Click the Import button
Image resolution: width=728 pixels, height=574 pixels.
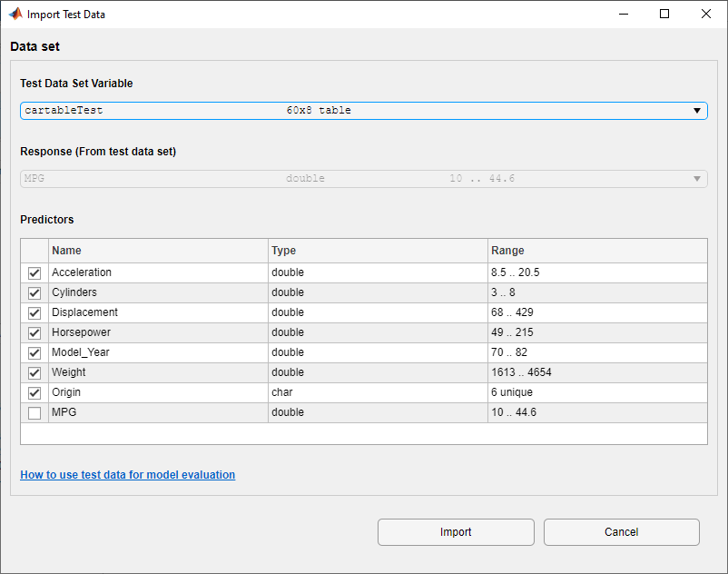(456, 532)
